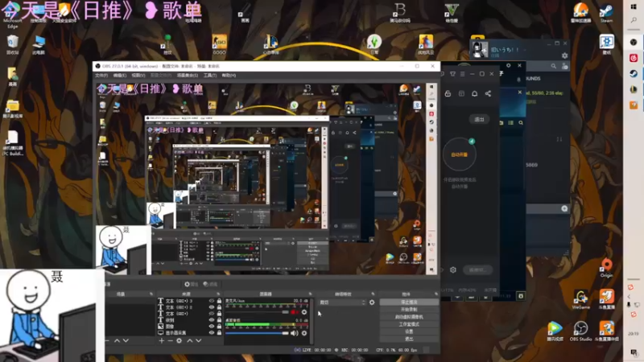This screenshot has width=644, height=362.
Task: Open settings gear at accelerator window bottom
Action: click(453, 269)
